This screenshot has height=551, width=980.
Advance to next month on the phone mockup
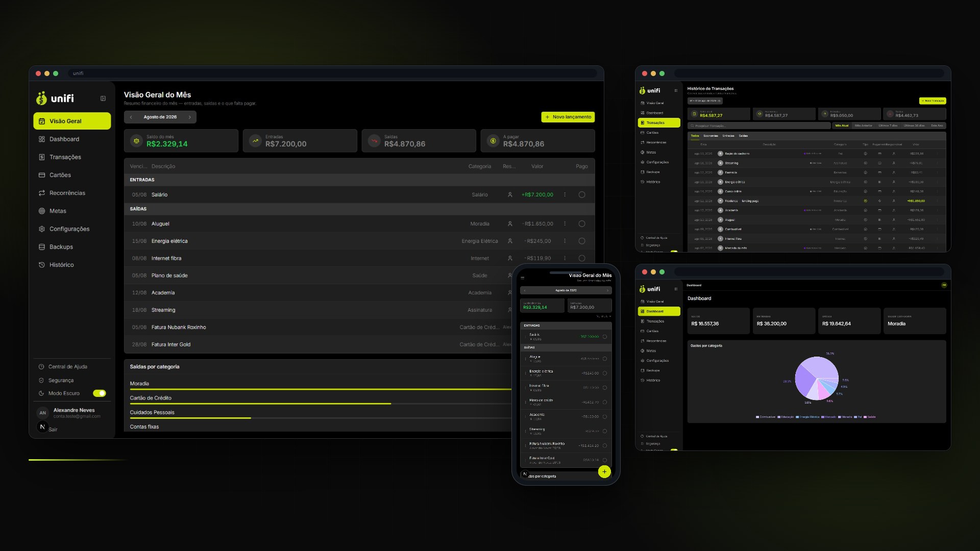pyautogui.click(x=607, y=291)
